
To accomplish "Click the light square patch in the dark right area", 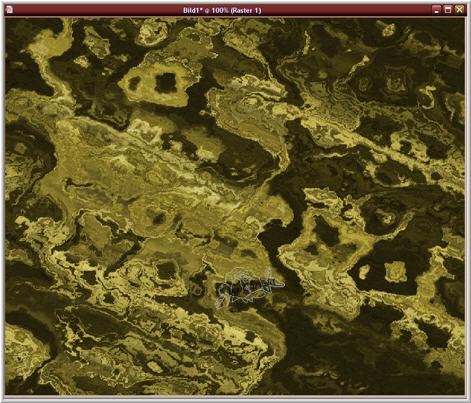I will pyautogui.click(x=396, y=271).
